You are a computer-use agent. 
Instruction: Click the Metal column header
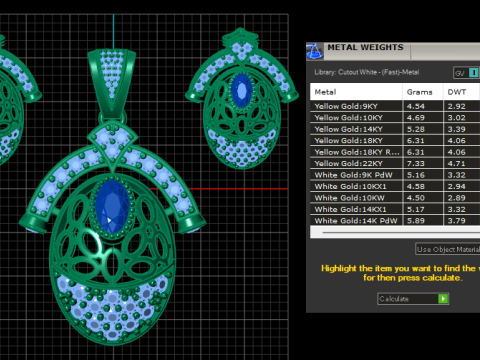click(356, 92)
